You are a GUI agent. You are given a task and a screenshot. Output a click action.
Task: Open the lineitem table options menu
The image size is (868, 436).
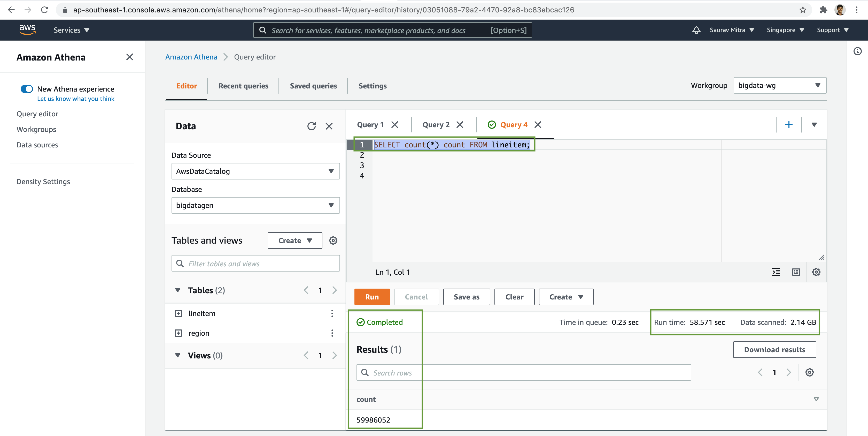332,313
